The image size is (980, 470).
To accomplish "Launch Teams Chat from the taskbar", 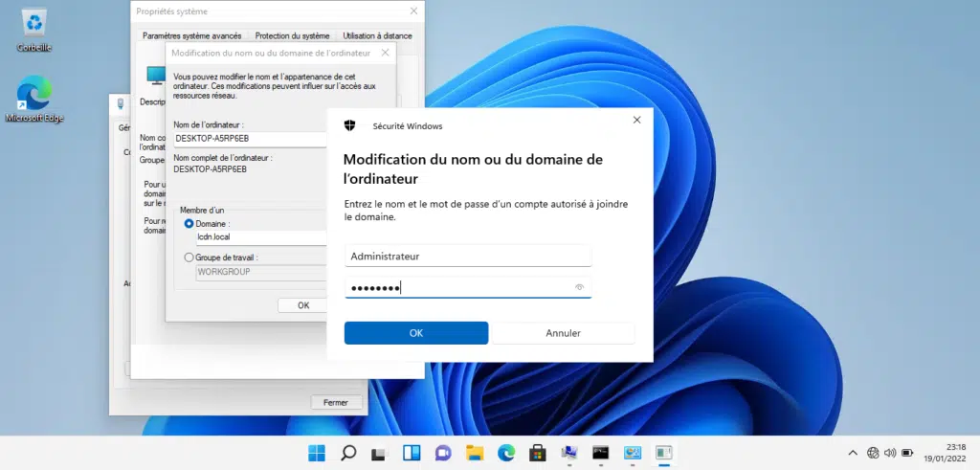I will click(443, 453).
